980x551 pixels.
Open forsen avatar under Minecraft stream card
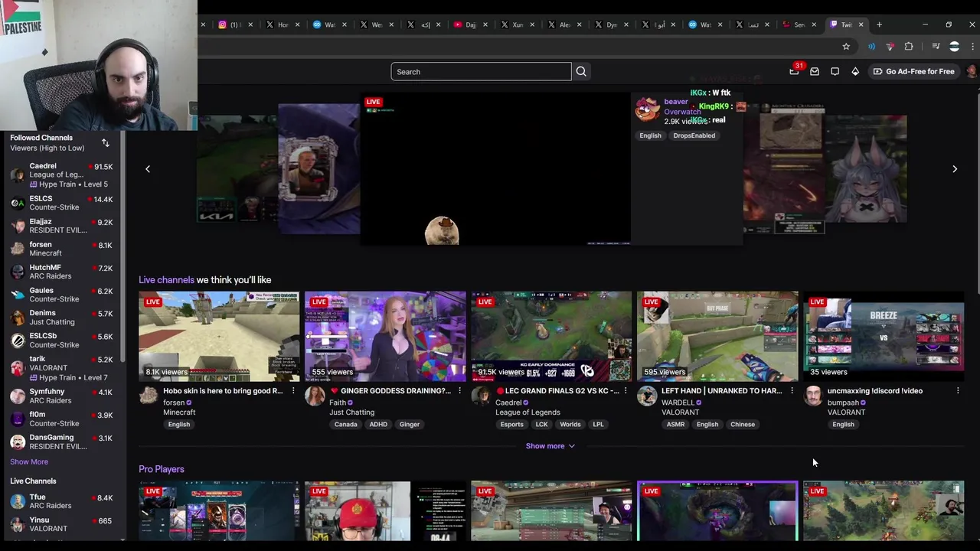(x=149, y=396)
